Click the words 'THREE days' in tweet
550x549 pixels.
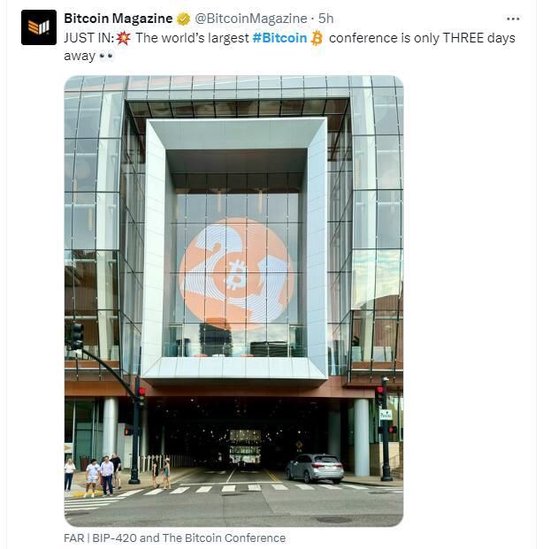point(479,38)
